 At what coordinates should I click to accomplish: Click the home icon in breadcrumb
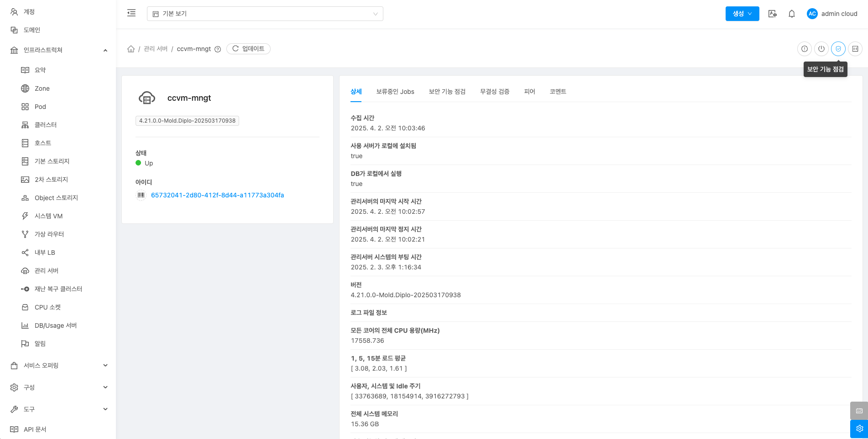point(131,49)
